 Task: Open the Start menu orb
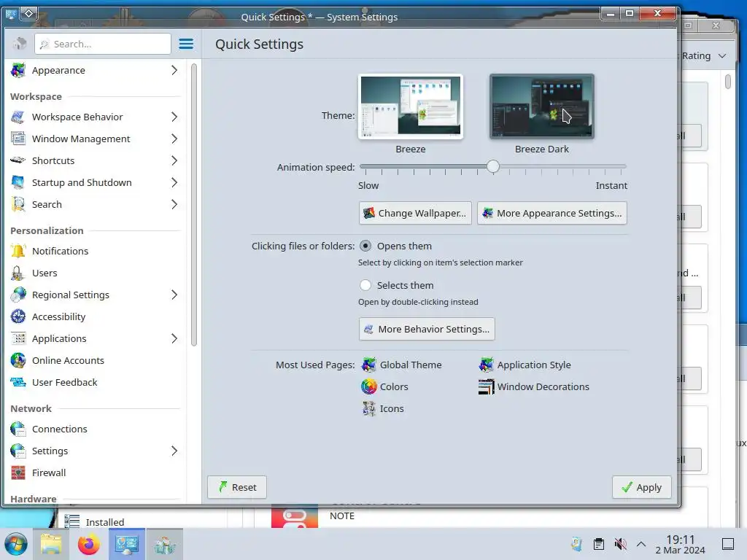(x=16, y=544)
